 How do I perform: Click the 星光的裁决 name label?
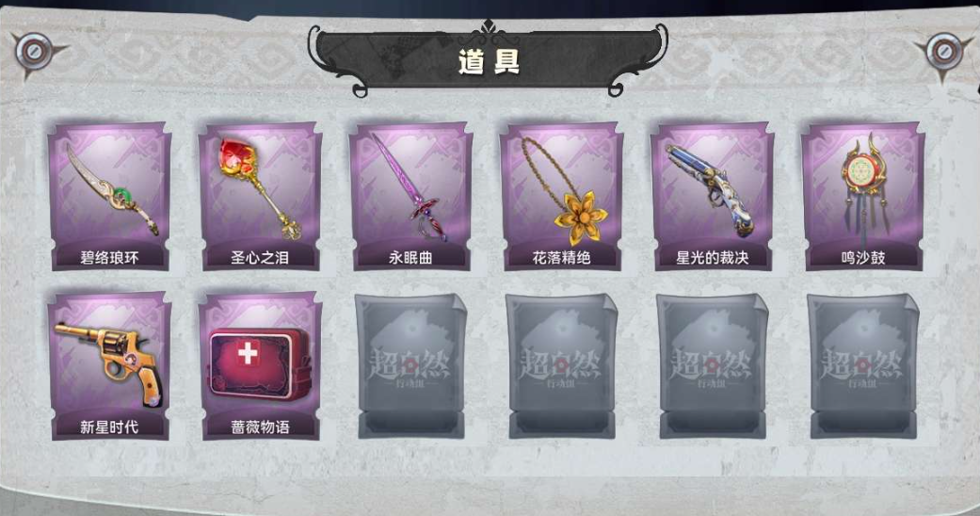click(x=712, y=257)
